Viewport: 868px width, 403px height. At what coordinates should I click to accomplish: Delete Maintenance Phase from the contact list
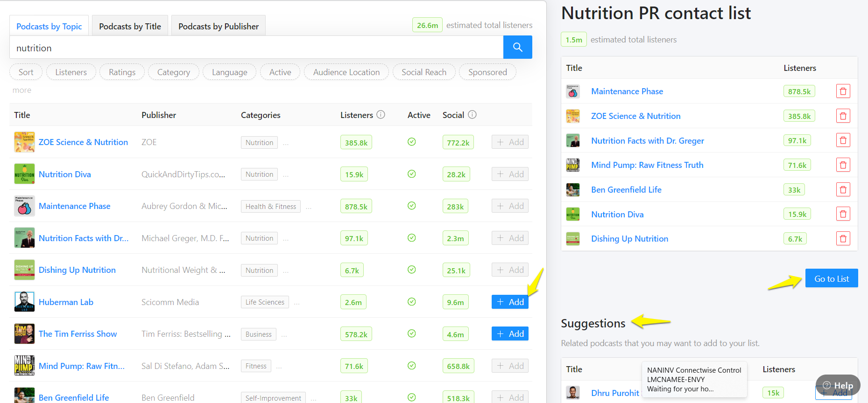pyautogui.click(x=843, y=91)
